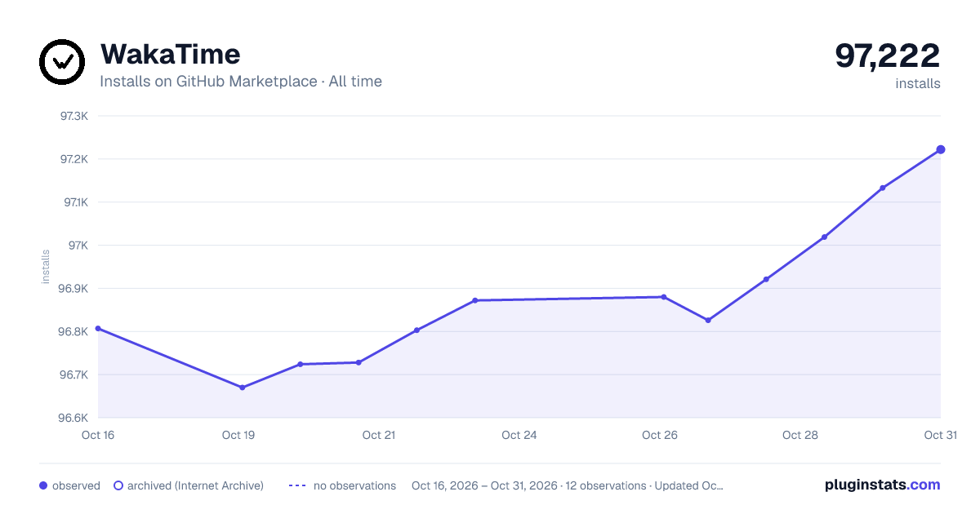Screen dimensions: 980x514
Task: Select the dip data point after Oct 26
Action: tap(708, 320)
